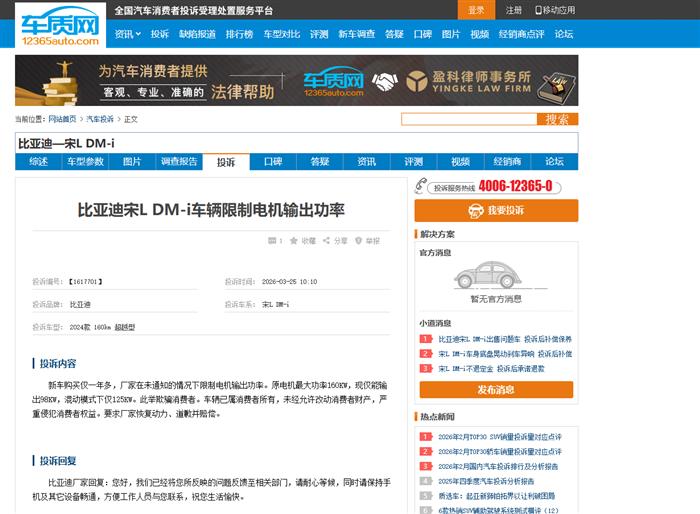Open the 汽车投诉 breadcrumb link
This screenshot has width=700, height=514.
point(99,119)
